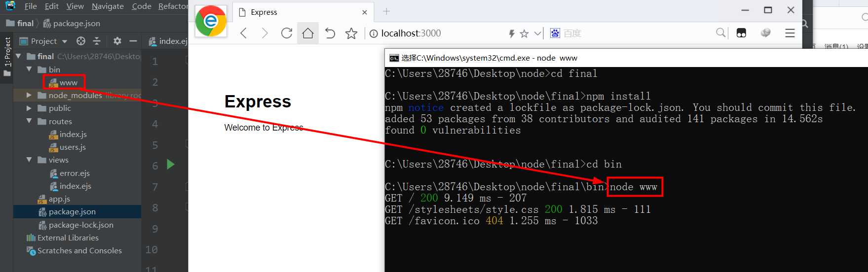Click the cmd.exe window title bar icon
Viewport: 868px width, 272px height.
[394, 58]
